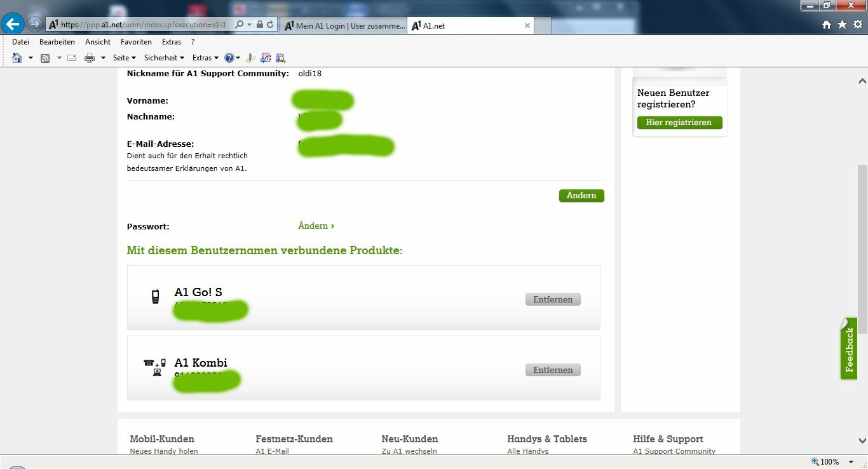Click the URL address field
This screenshot has width=868, height=469.
coord(143,25)
